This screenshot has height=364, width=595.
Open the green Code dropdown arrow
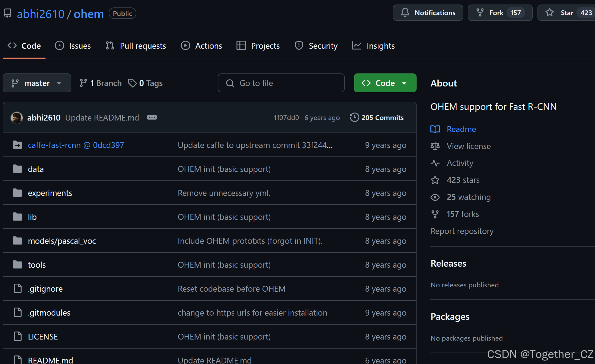(x=404, y=83)
